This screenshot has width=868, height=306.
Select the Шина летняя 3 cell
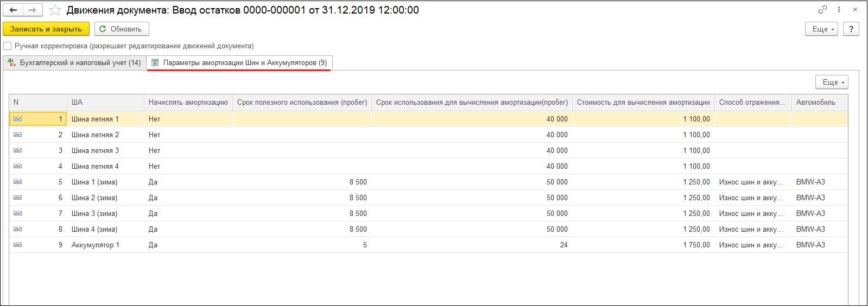tap(95, 150)
